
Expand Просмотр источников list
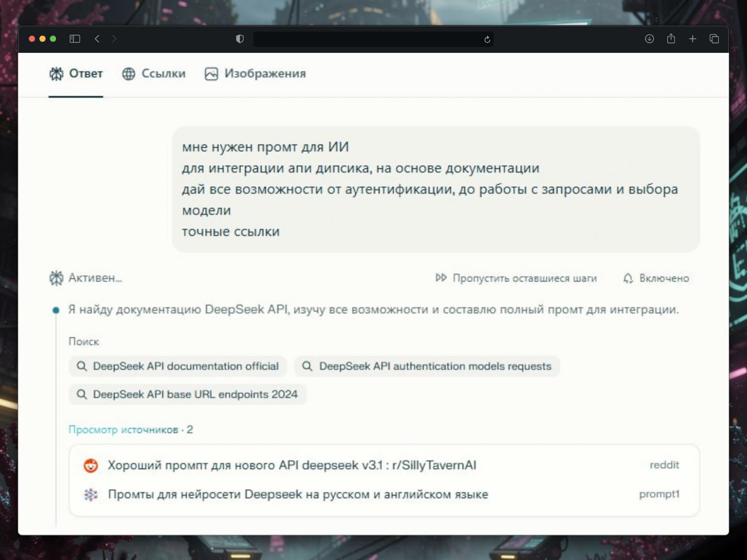tap(131, 429)
